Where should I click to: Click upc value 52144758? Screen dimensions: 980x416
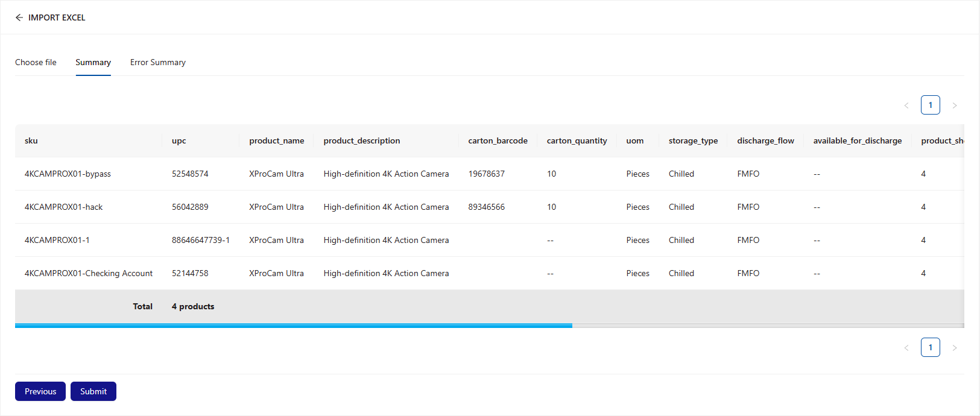pyautogui.click(x=190, y=273)
